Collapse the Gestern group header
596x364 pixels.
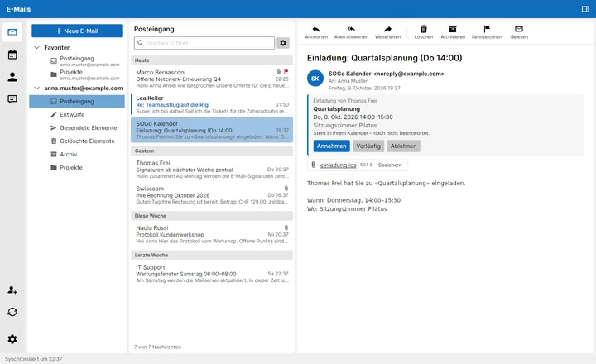tap(212, 151)
